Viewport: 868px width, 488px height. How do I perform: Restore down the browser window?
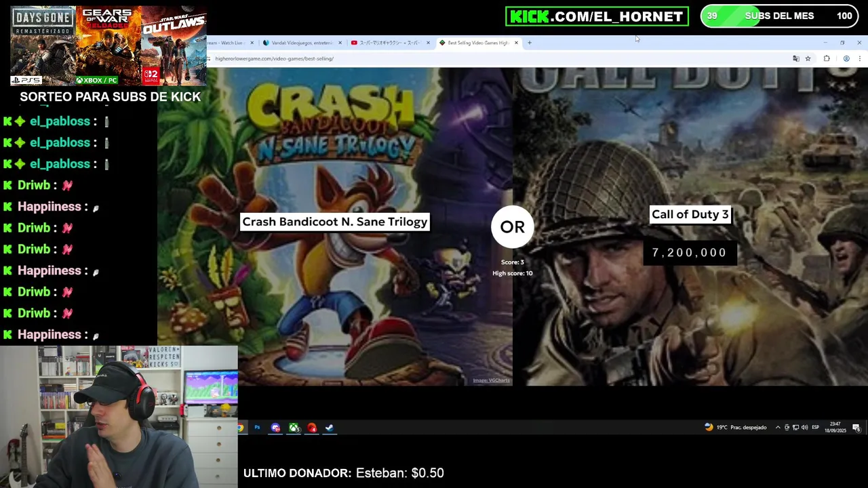[842, 43]
